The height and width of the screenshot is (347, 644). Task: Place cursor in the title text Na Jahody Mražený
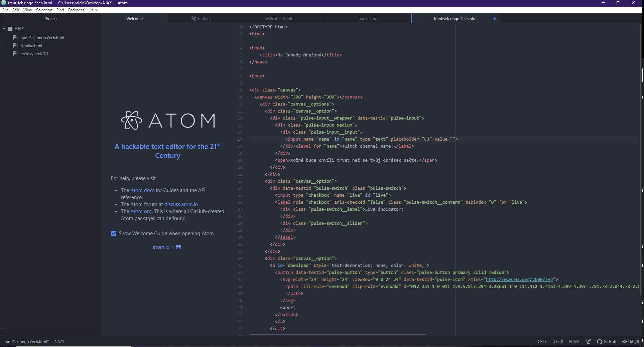click(x=299, y=55)
